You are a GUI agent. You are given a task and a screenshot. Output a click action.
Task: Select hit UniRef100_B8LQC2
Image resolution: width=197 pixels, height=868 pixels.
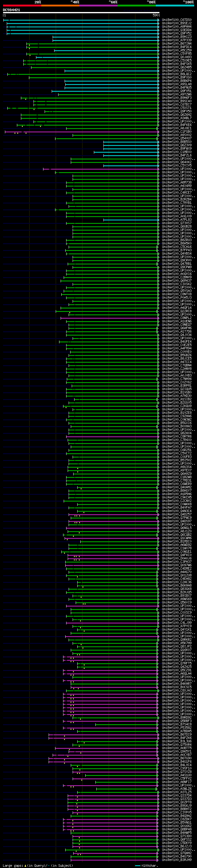pos(176,74)
